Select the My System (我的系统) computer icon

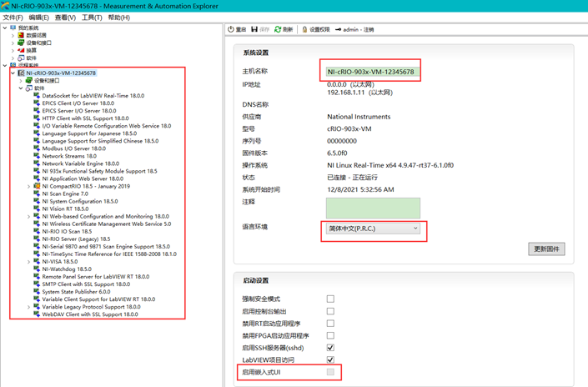coord(13,28)
